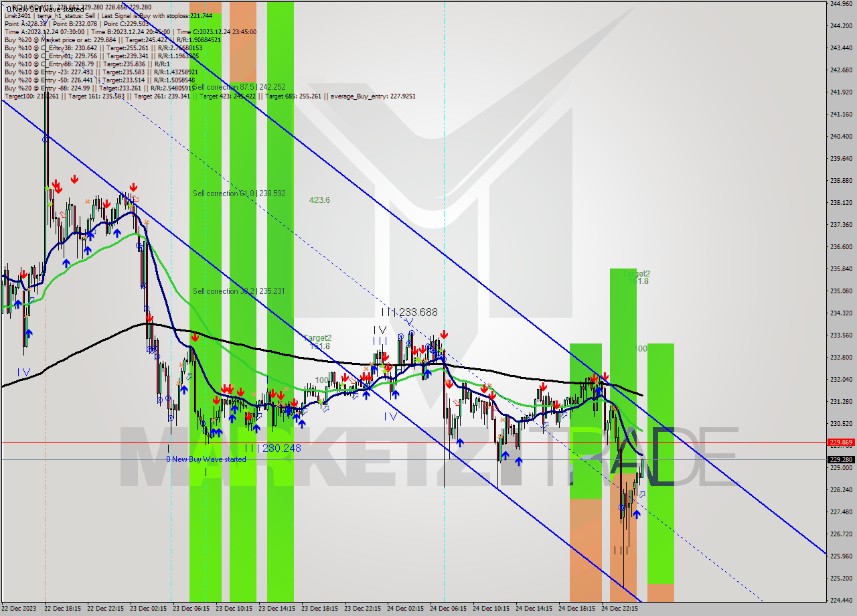Screen dimensions: 857x616
Task: Select the 243.440 price axis label
Action: click(841, 48)
